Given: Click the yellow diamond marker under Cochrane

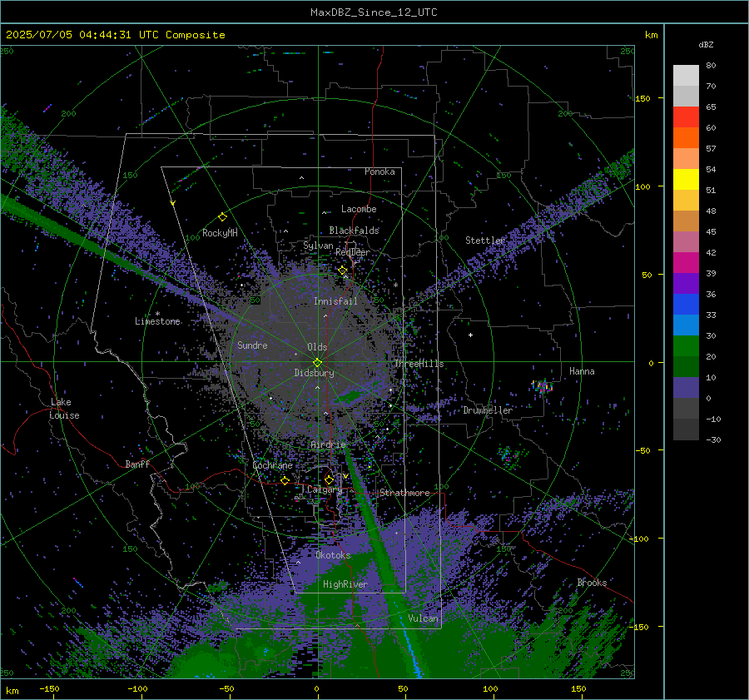Looking at the screenshot, I should click(285, 480).
